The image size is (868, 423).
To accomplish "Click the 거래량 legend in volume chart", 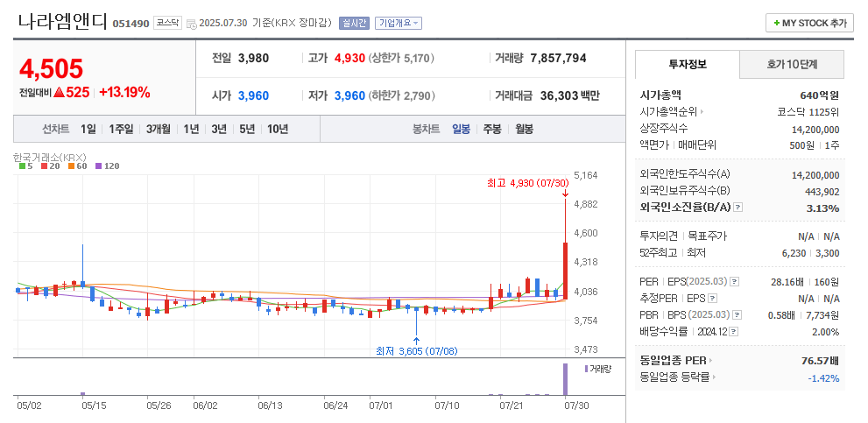I will click(x=598, y=369).
